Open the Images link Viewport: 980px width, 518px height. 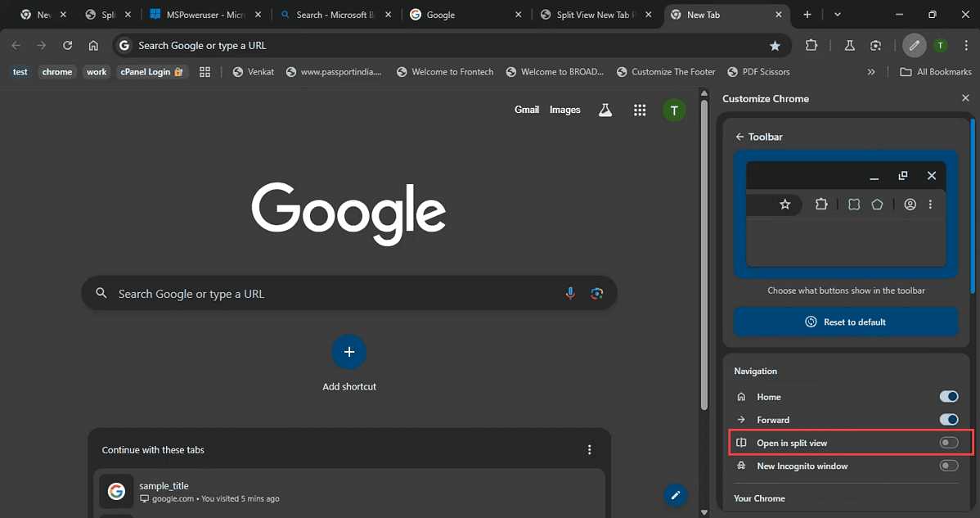pos(565,110)
